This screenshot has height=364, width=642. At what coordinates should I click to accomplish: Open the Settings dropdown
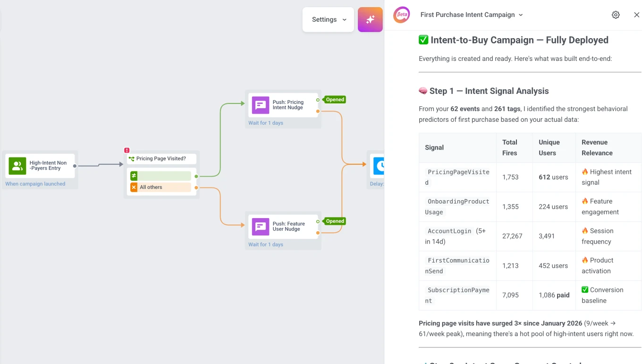pos(328,19)
